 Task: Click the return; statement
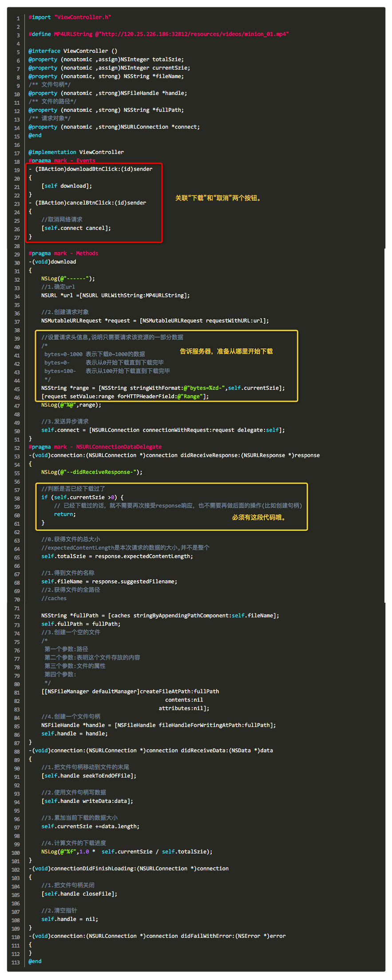pyautogui.click(x=65, y=514)
